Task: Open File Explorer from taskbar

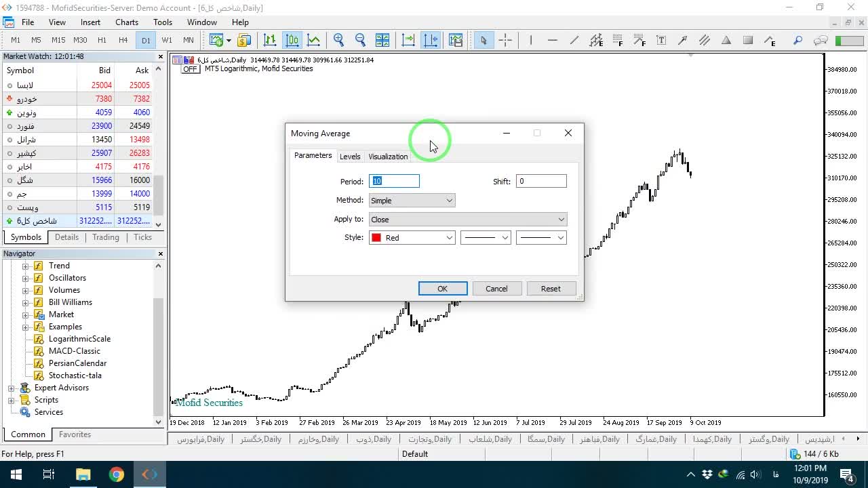Action: coord(83,474)
